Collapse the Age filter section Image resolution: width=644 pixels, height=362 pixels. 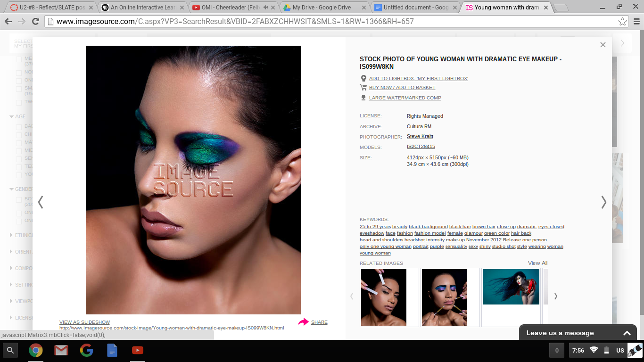pos(12,116)
